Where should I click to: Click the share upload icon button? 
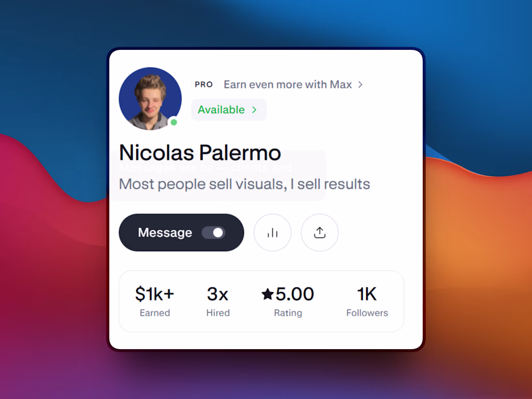tap(320, 233)
